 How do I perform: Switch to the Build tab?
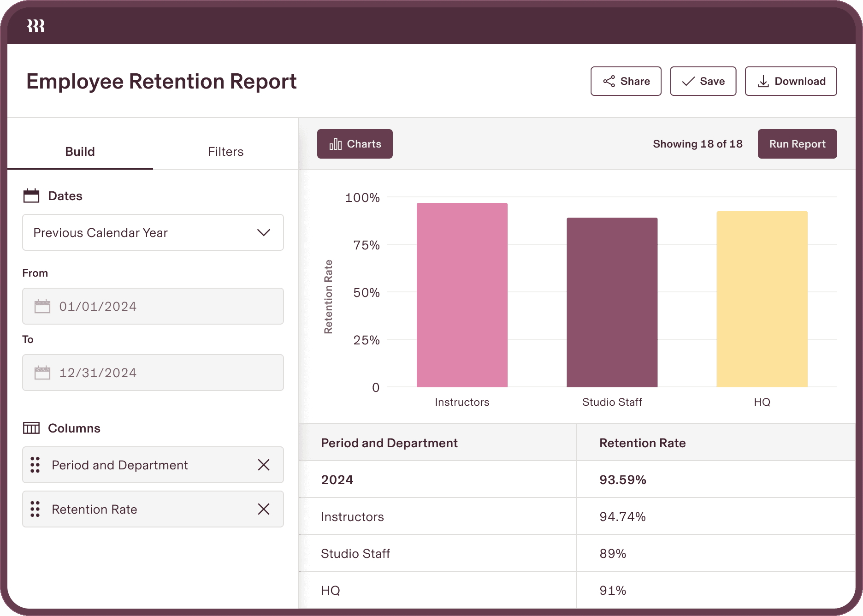click(x=80, y=151)
